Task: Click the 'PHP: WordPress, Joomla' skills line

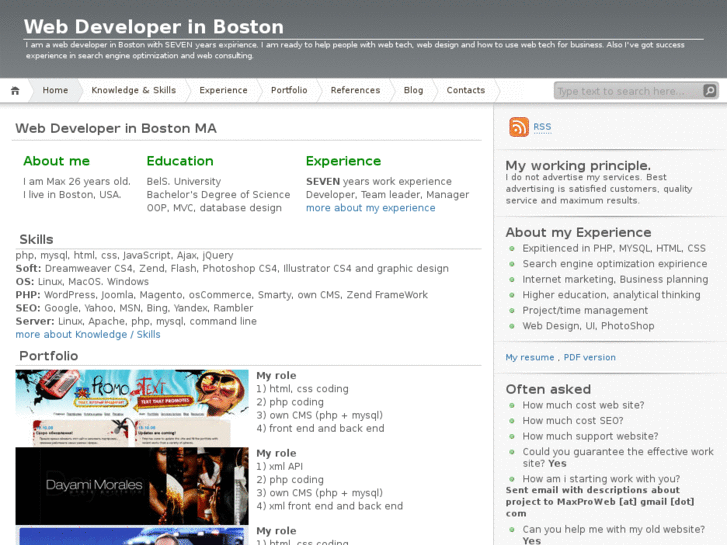Action: [222, 295]
